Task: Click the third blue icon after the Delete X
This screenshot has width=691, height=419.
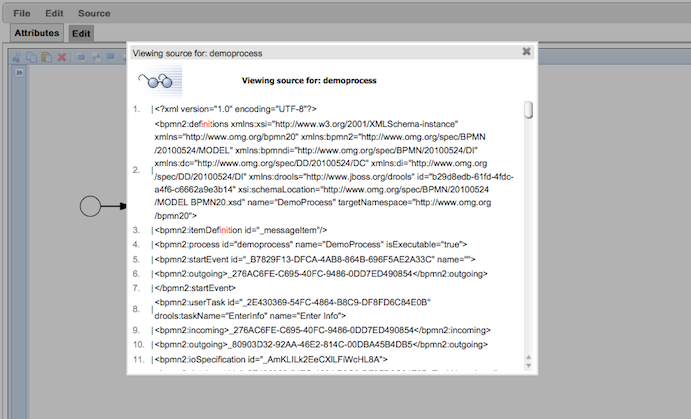Action: pos(111,57)
